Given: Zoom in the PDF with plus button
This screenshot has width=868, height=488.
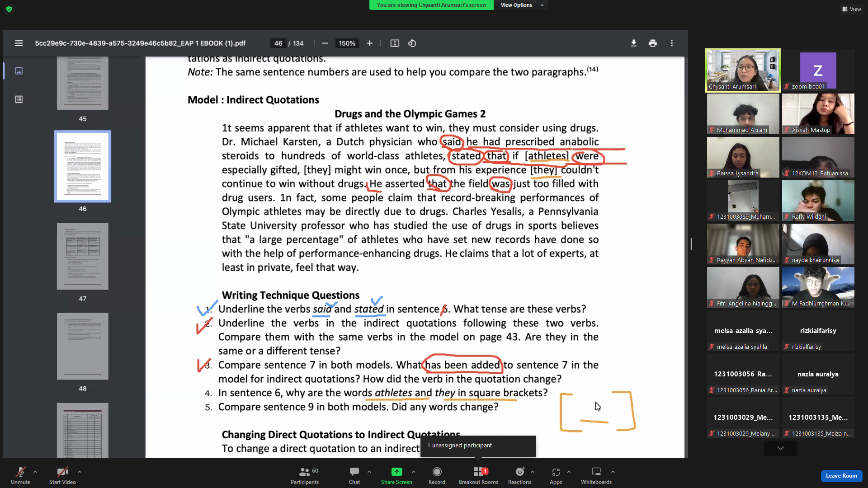Looking at the screenshot, I should pyautogui.click(x=369, y=43).
